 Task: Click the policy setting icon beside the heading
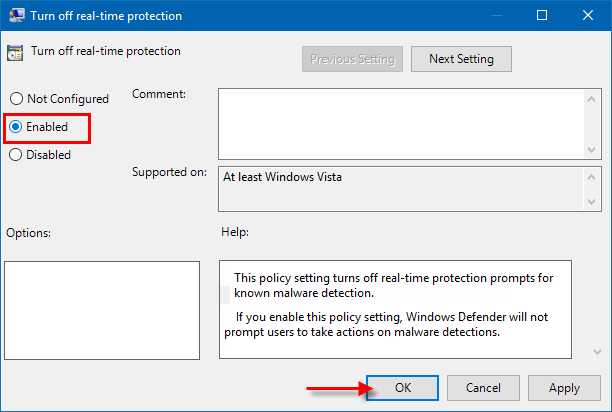click(16, 52)
